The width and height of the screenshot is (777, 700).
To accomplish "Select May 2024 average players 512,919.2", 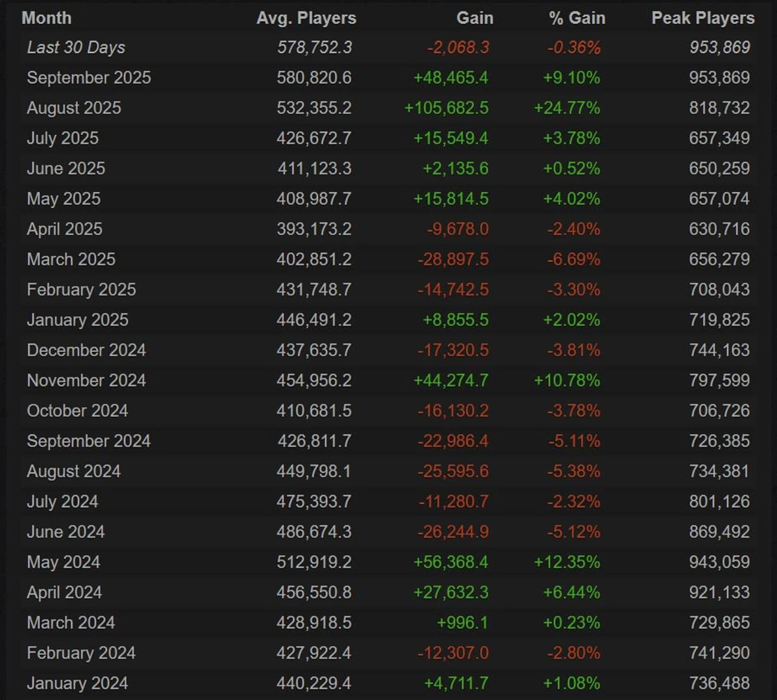I will click(x=313, y=562).
